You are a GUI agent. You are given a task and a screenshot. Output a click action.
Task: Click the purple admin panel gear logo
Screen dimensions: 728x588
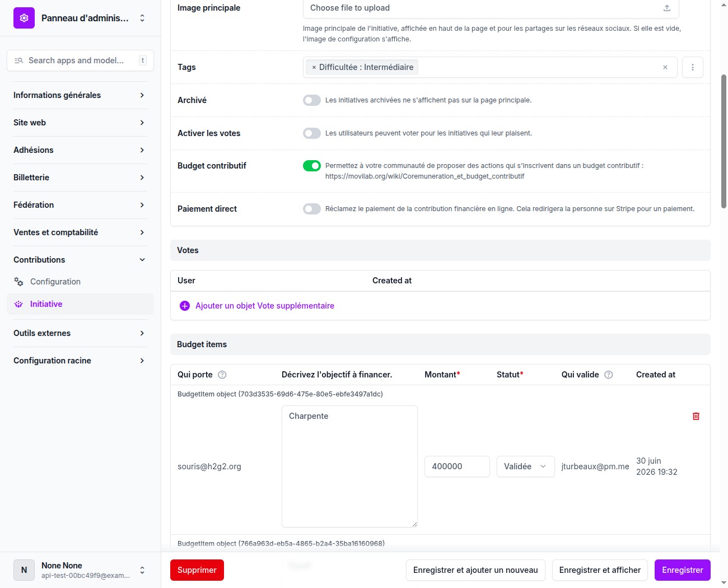pyautogui.click(x=24, y=18)
